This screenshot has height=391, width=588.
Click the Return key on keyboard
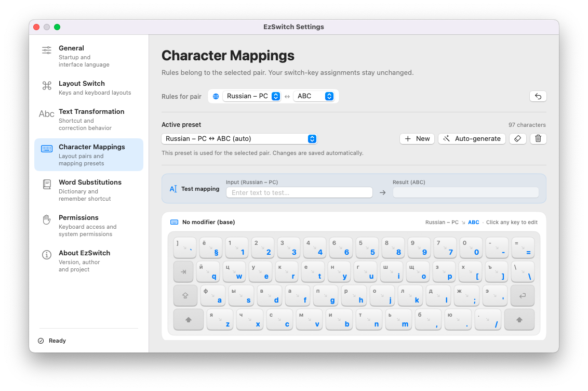[x=523, y=296]
